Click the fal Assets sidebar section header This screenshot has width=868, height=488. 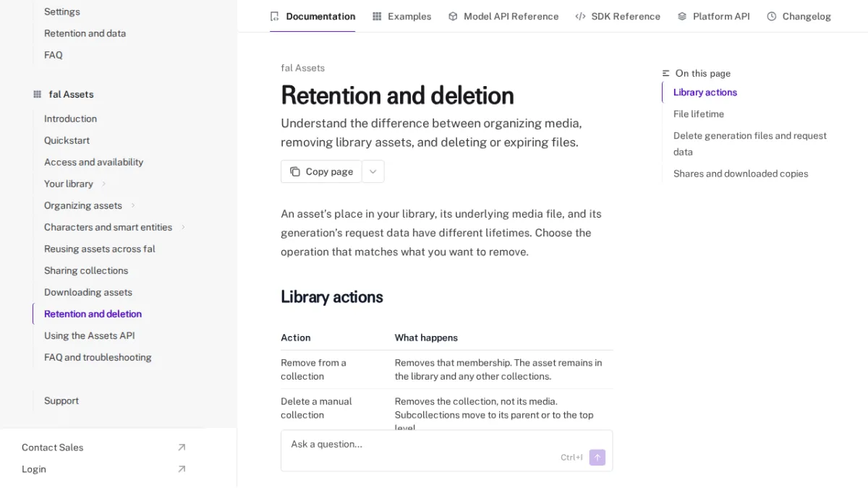[x=71, y=94]
